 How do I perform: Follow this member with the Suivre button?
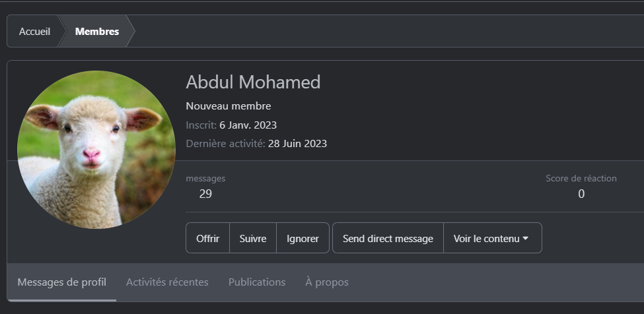click(x=252, y=238)
